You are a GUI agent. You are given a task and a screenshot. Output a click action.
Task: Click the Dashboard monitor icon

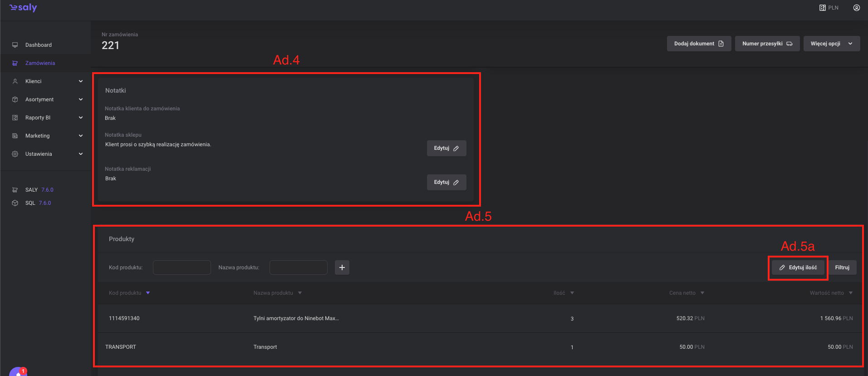coord(15,45)
